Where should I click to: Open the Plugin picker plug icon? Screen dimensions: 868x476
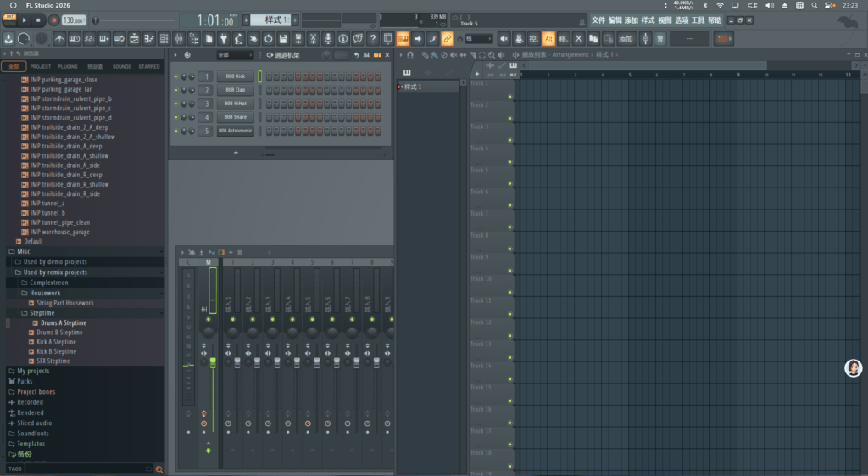224,39
